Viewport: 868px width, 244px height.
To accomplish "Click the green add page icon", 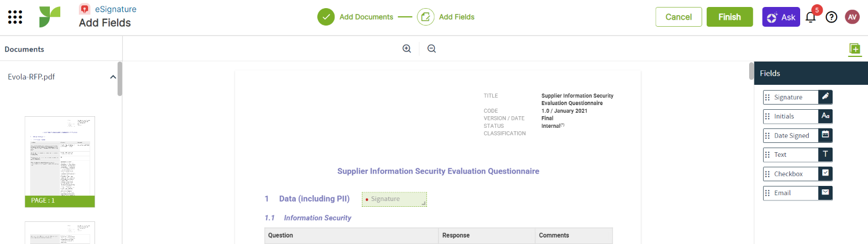I will click(854, 49).
